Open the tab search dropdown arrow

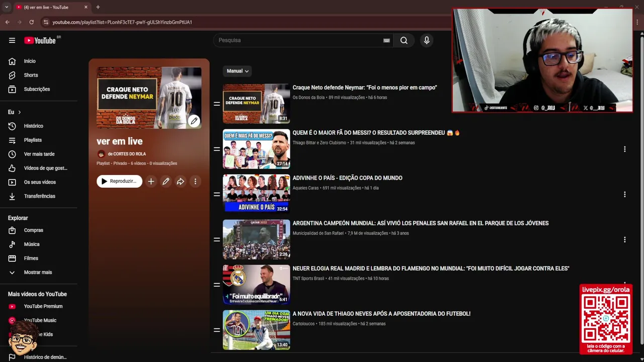(x=7, y=7)
